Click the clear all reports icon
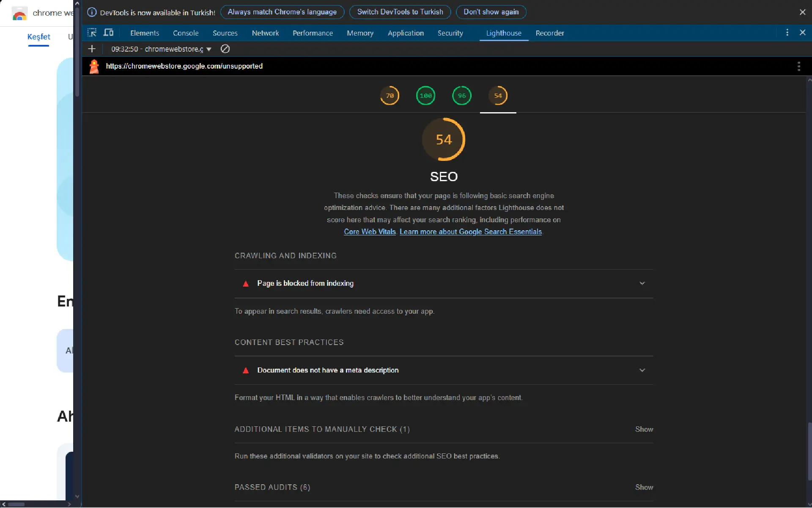 click(x=225, y=49)
